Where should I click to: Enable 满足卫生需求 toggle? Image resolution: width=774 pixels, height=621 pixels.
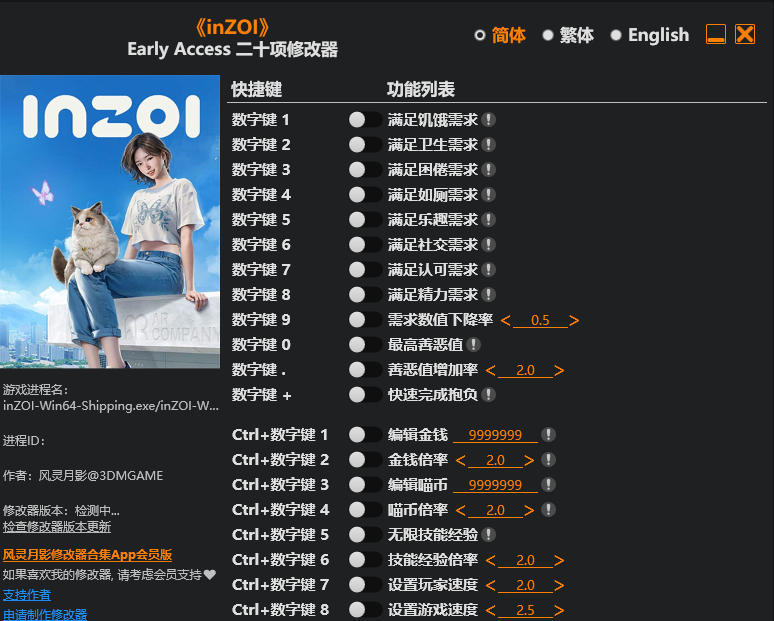click(x=365, y=145)
